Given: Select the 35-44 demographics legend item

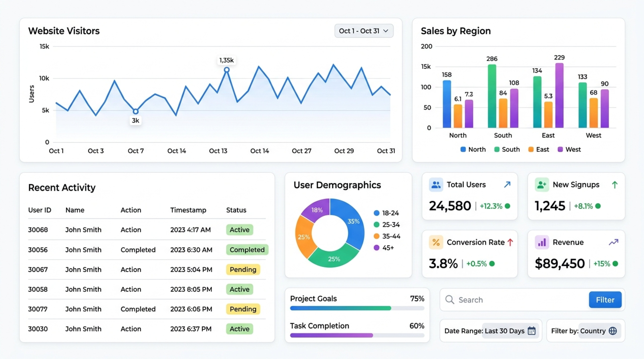Looking at the screenshot, I should [387, 236].
